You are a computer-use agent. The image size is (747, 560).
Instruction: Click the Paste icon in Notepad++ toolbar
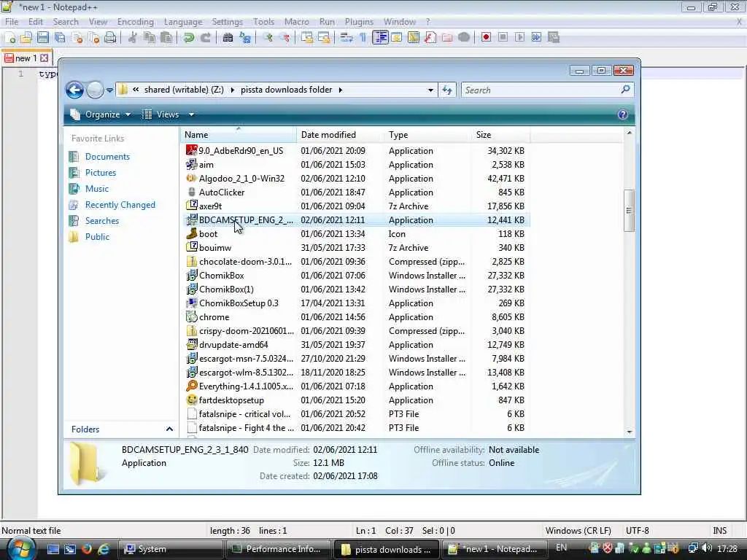166,38
